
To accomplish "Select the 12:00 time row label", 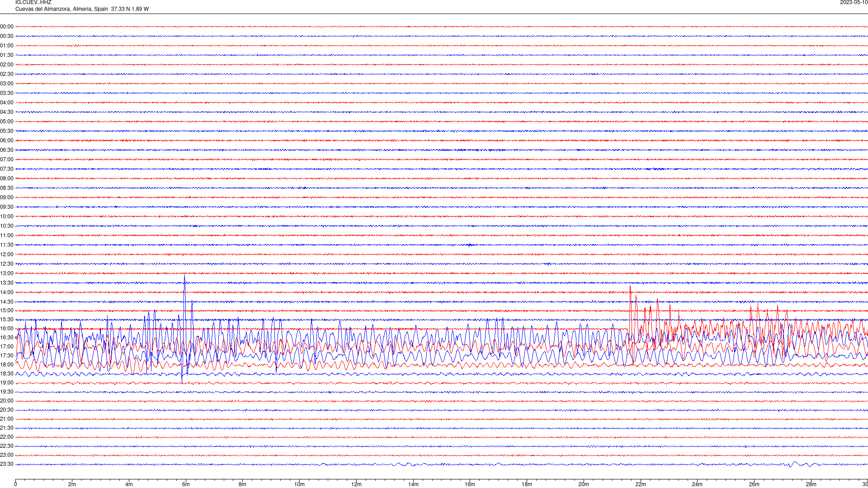I will (x=7, y=254).
